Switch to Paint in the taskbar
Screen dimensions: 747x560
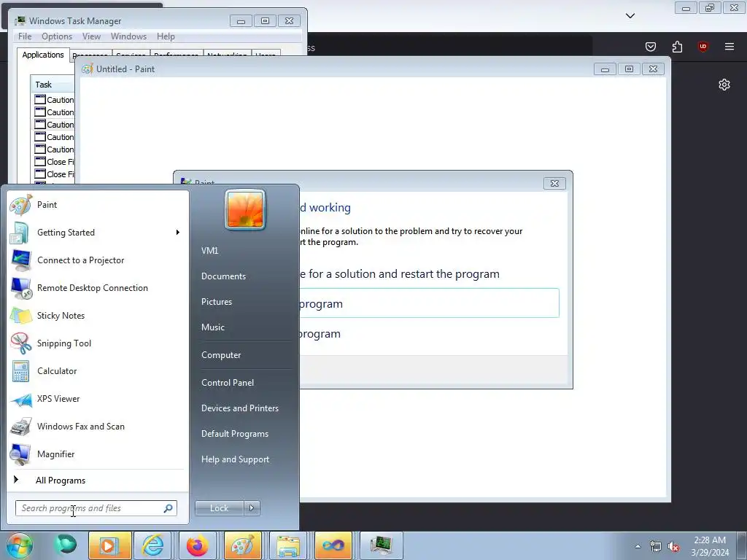point(242,545)
